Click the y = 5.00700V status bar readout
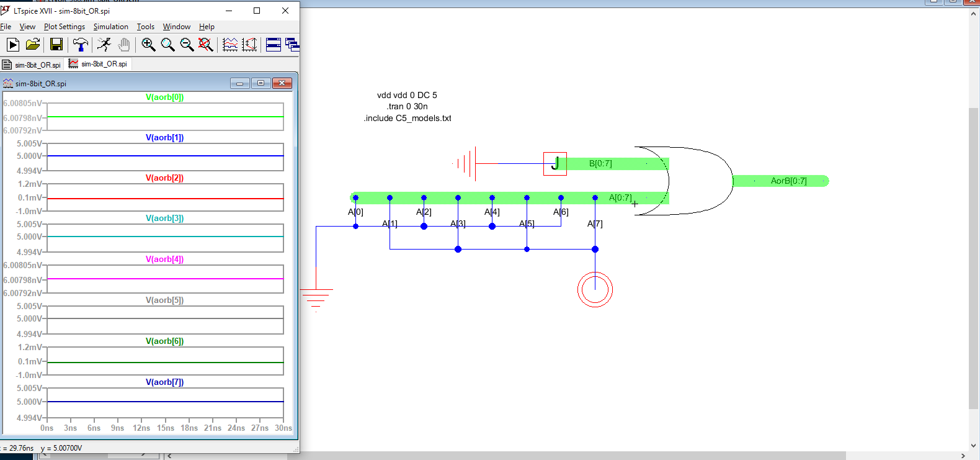The image size is (980, 460). click(61, 448)
